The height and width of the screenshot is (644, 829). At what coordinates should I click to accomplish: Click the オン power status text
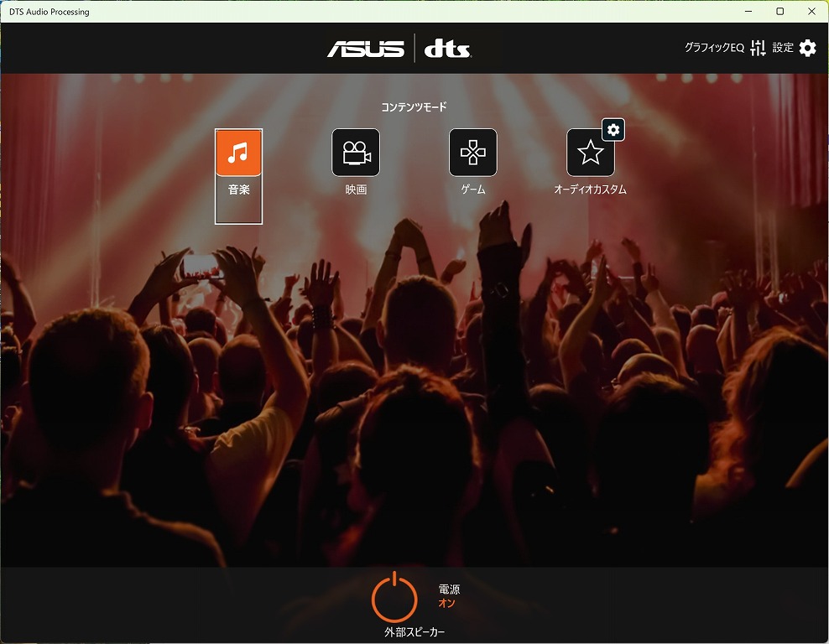point(446,603)
